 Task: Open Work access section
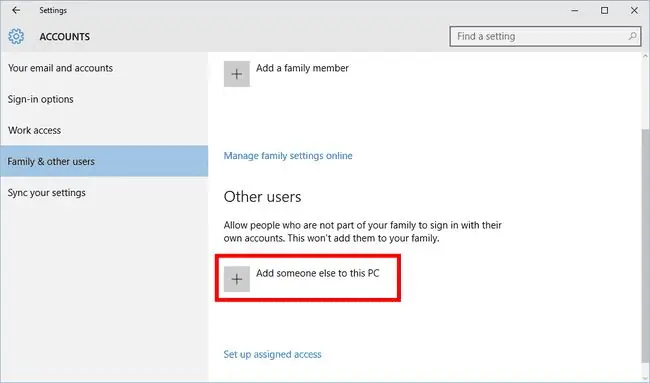tap(104, 130)
